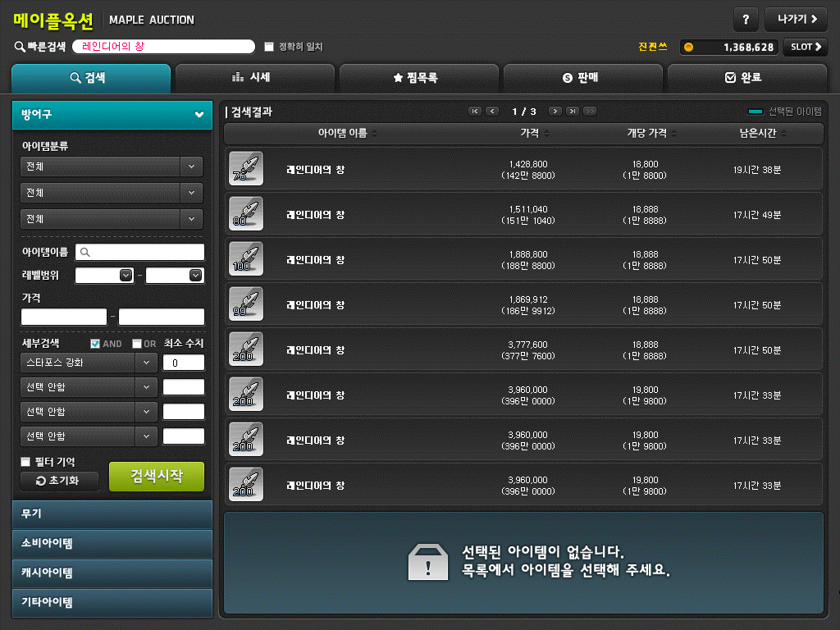Click the spear icon with quantity 100
The height and width of the screenshot is (630, 840).
[x=246, y=258]
